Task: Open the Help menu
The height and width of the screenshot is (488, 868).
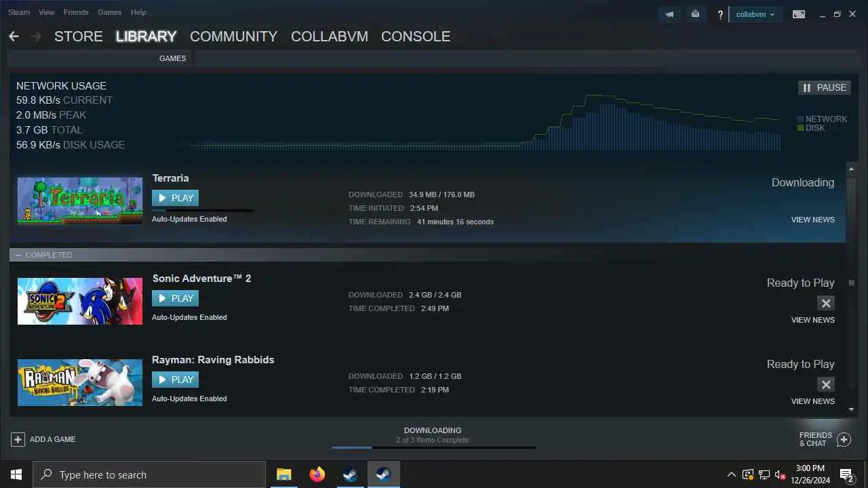Action: [x=138, y=12]
